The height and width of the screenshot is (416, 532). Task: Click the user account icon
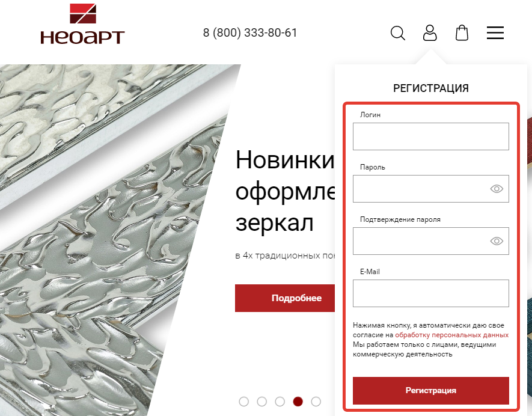click(430, 33)
